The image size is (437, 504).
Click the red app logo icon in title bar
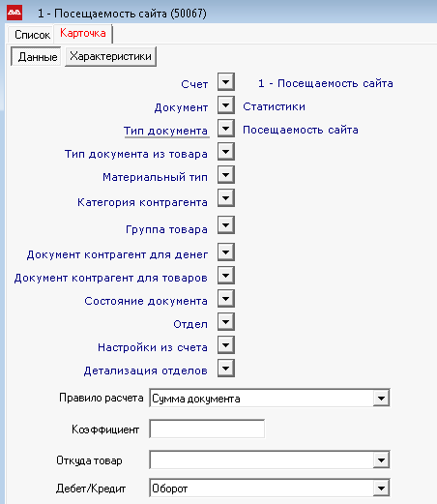tap(15, 13)
